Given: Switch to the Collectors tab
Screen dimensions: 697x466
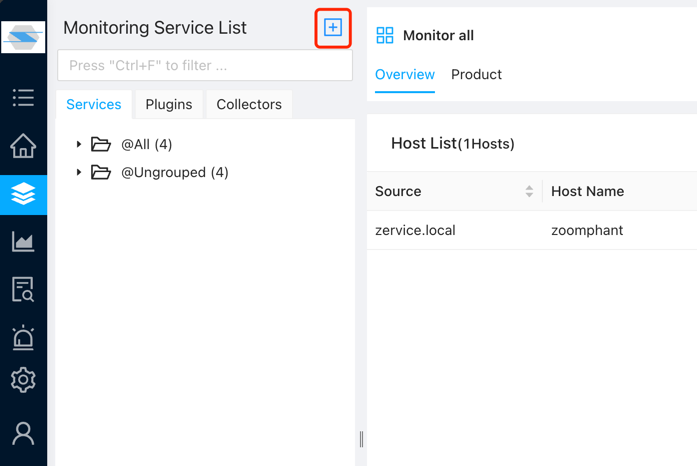Looking at the screenshot, I should tap(249, 104).
